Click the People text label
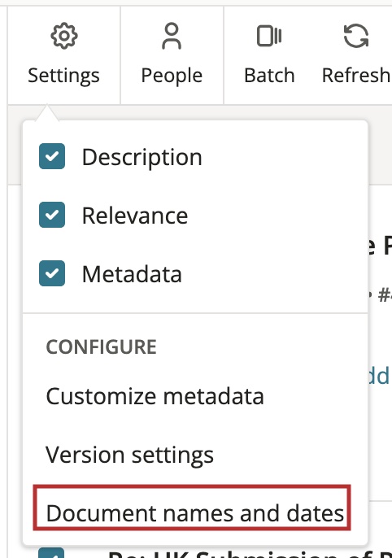 pos(172,76)
